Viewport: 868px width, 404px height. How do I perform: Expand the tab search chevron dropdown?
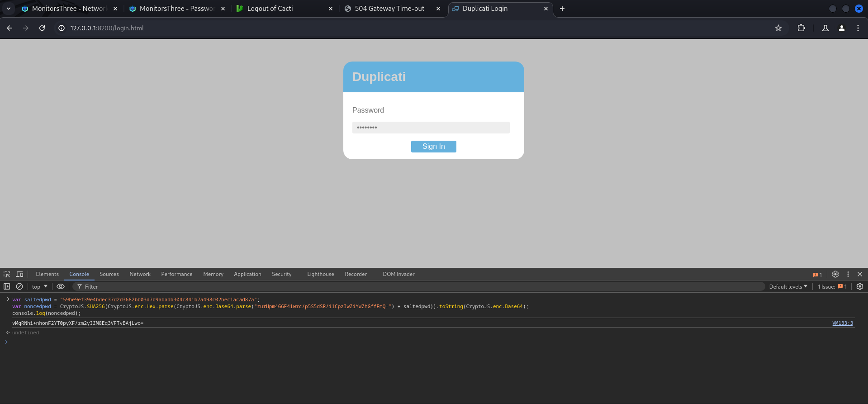pyautogui.click(x=9, y=9)
